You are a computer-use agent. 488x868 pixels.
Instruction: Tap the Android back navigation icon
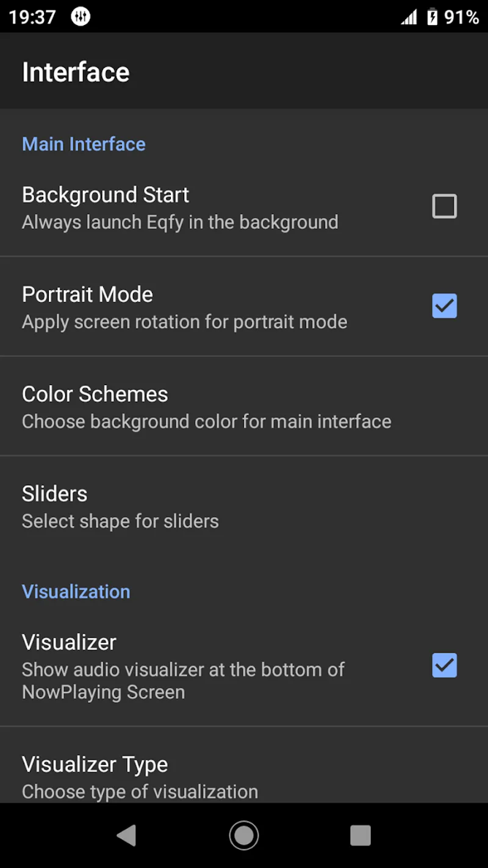(126, 836)
